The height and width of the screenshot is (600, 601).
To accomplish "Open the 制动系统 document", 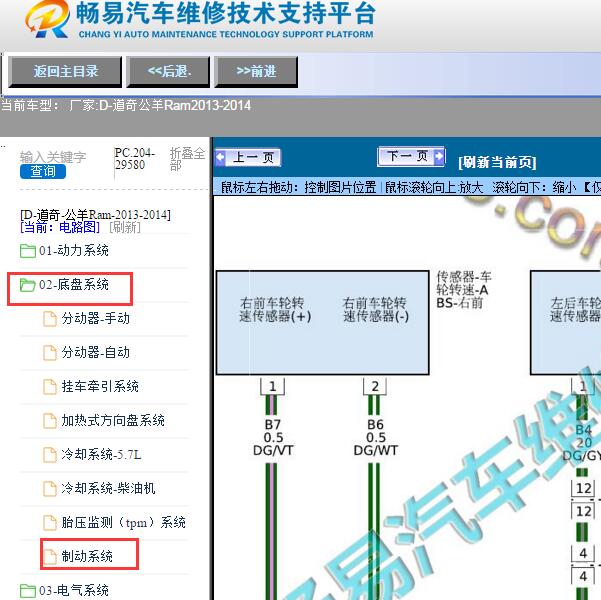I will (87, 556).
